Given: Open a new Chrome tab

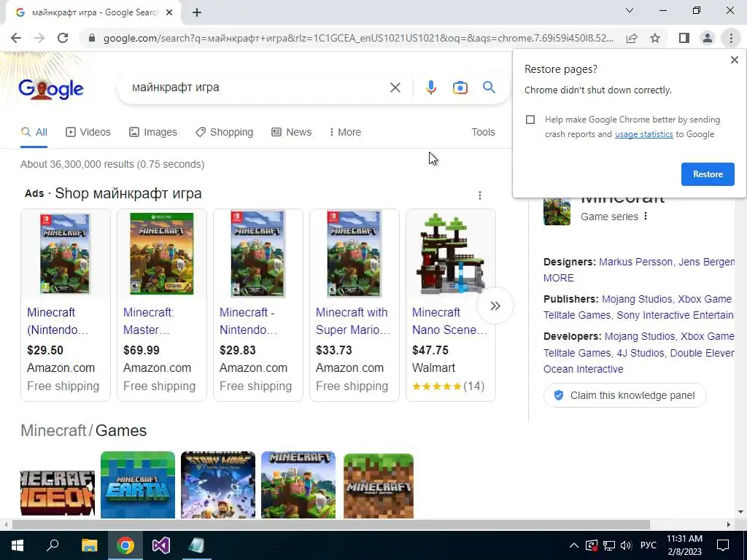Looking at the screenshot, I should click(x=197, y=13).
